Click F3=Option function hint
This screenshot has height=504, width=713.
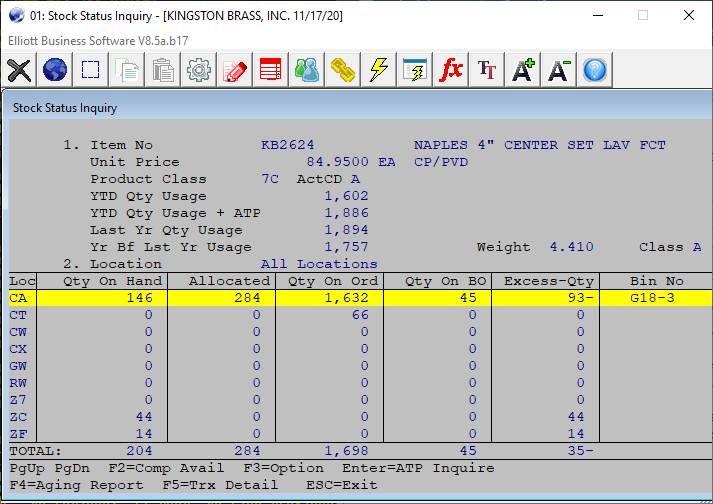(x=283, y=468)
